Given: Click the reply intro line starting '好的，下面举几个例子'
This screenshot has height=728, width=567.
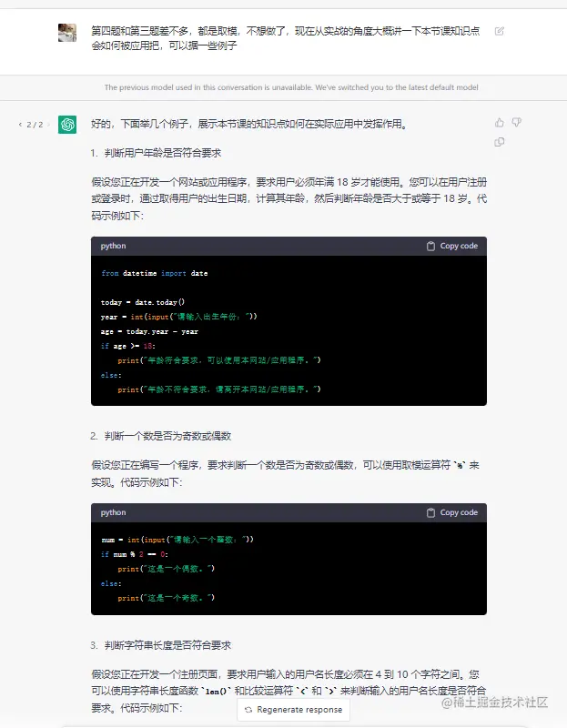Looking at the screenshot, I should pos(249,124).
